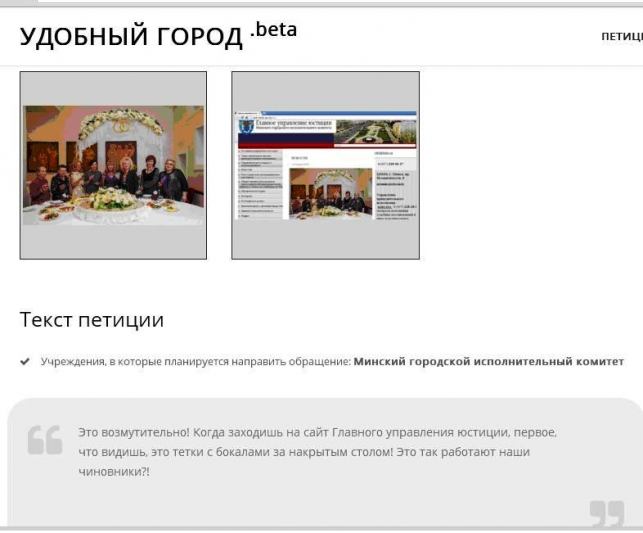Screen dimensions: 643x533
Task: Click Главное управление юстиции banner in thumbnail
Action: click(x=295, y=125)
